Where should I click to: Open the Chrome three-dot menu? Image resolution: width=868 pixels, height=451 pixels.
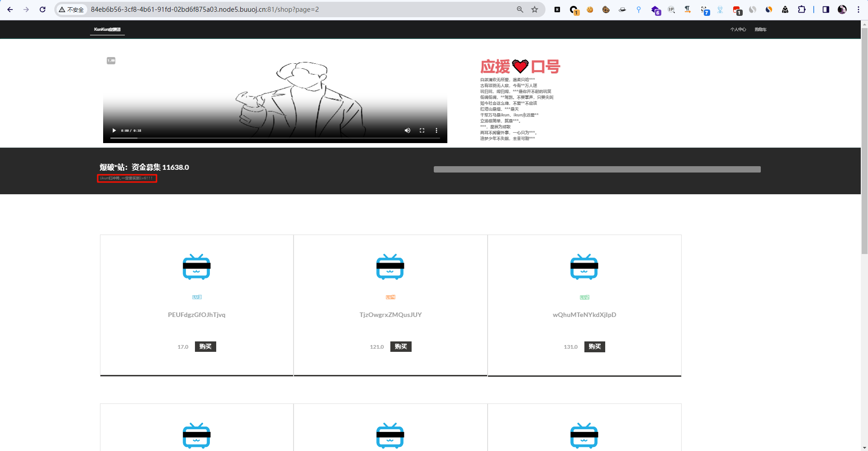pos(858,10)
